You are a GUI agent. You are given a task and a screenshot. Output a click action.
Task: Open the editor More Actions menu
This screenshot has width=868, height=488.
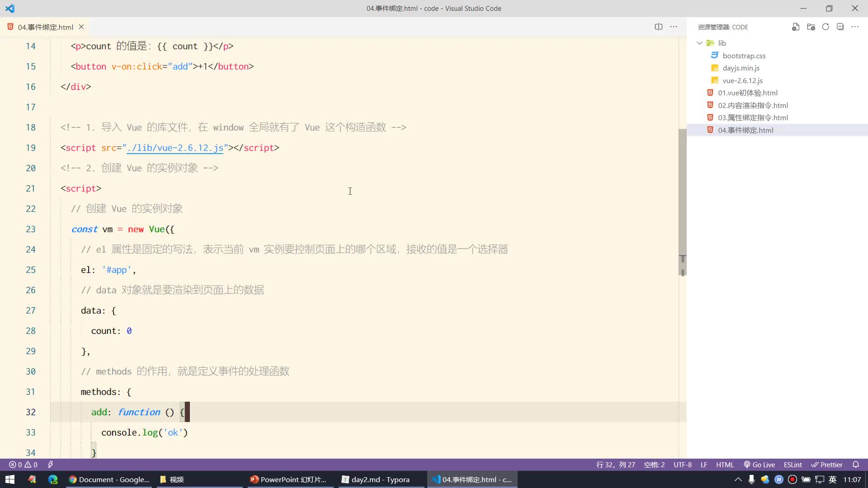click(674, 27)
